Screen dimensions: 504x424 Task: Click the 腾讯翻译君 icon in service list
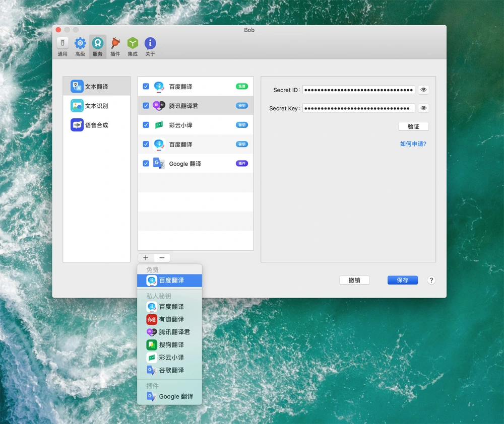159,105
